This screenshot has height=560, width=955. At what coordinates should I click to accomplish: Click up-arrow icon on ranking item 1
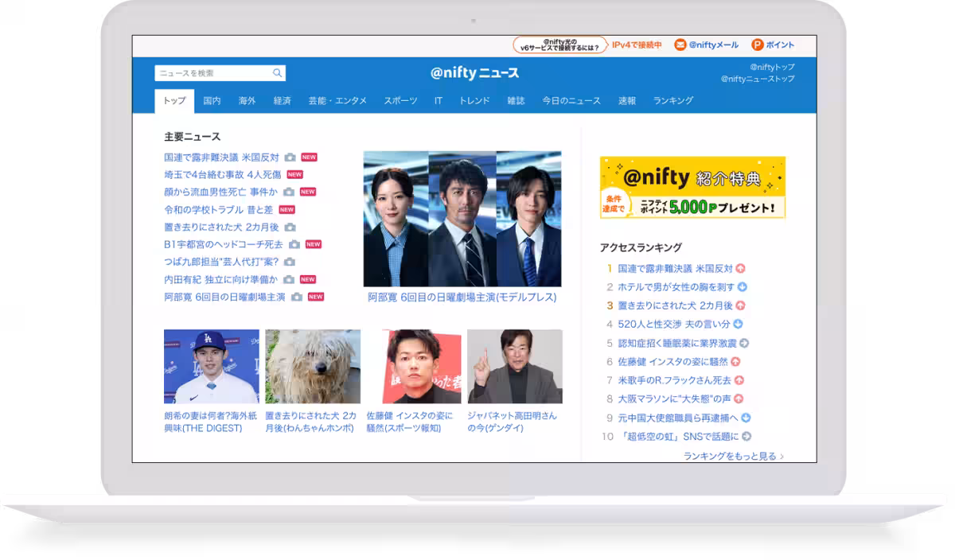(740, 269)
